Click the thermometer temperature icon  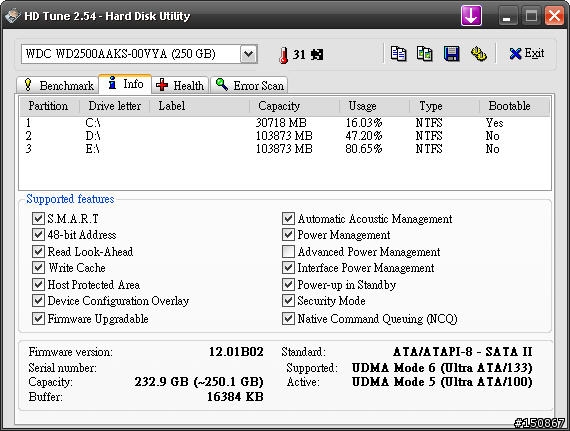pos(284,55)
